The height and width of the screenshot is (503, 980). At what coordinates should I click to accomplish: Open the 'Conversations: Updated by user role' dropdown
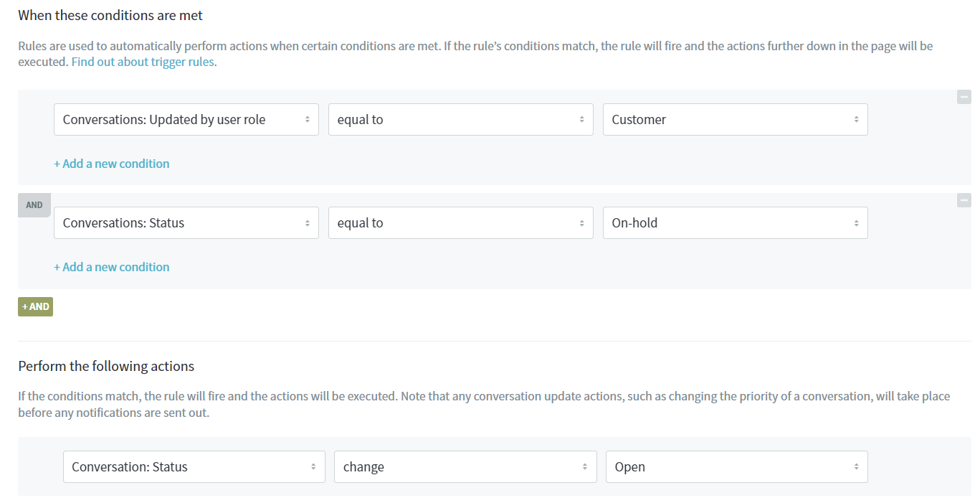coord(186,120)
